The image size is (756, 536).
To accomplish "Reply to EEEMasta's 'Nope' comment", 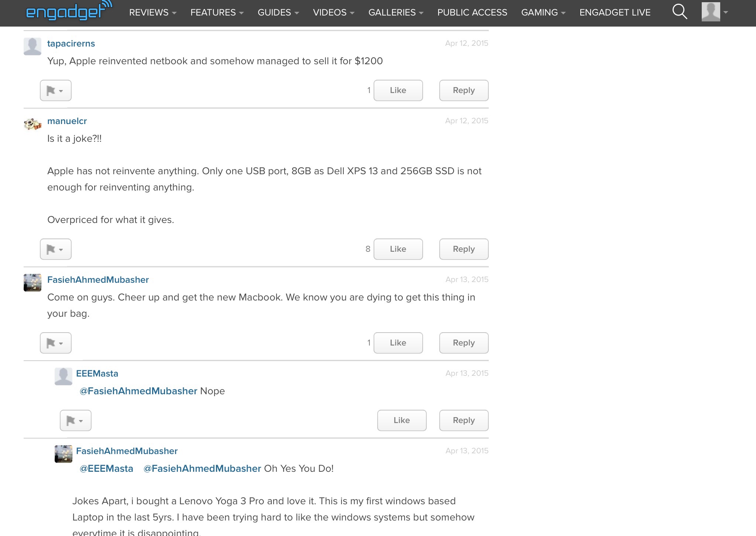I will (x=464, y=420).
